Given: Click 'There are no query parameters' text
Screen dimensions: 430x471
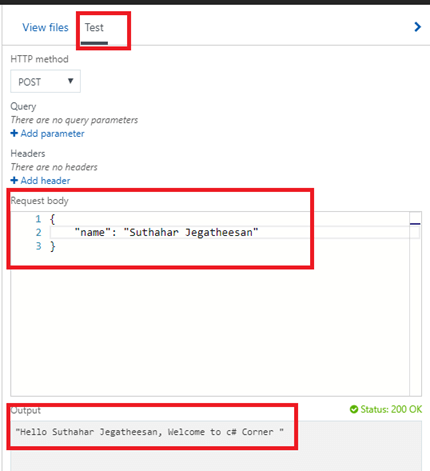Looking at the screenshot, I should (x=74, y=120).
